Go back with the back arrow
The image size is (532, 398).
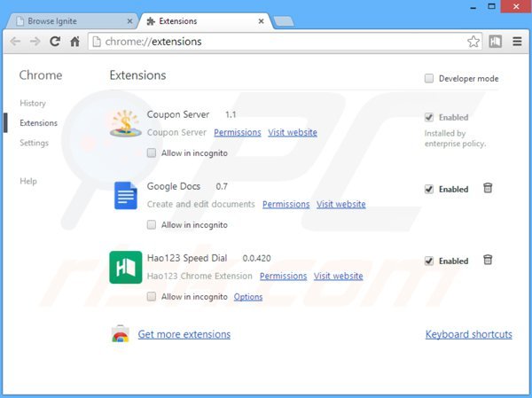point(15,42)
